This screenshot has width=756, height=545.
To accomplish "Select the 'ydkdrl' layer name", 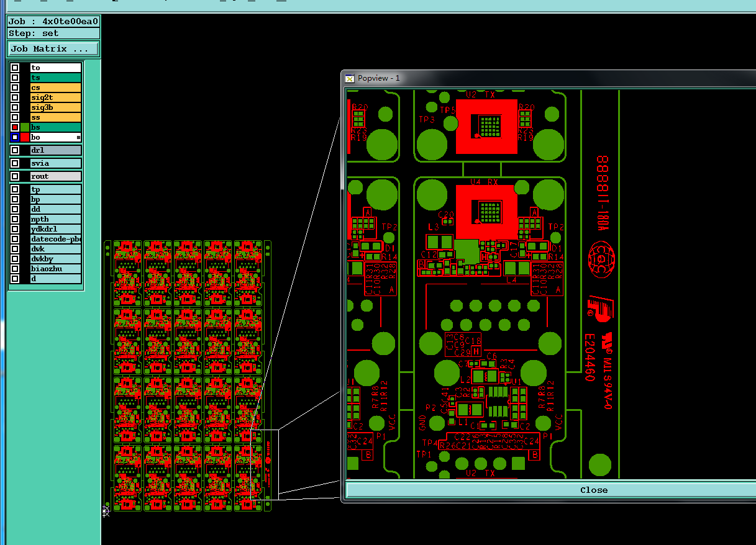I will 56,229.
